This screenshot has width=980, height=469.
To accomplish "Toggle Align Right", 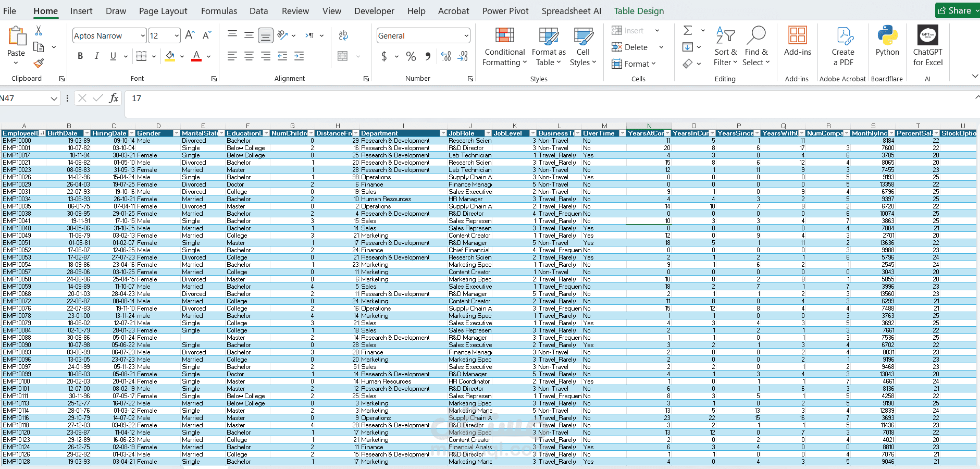I will [x=266, y=56].
